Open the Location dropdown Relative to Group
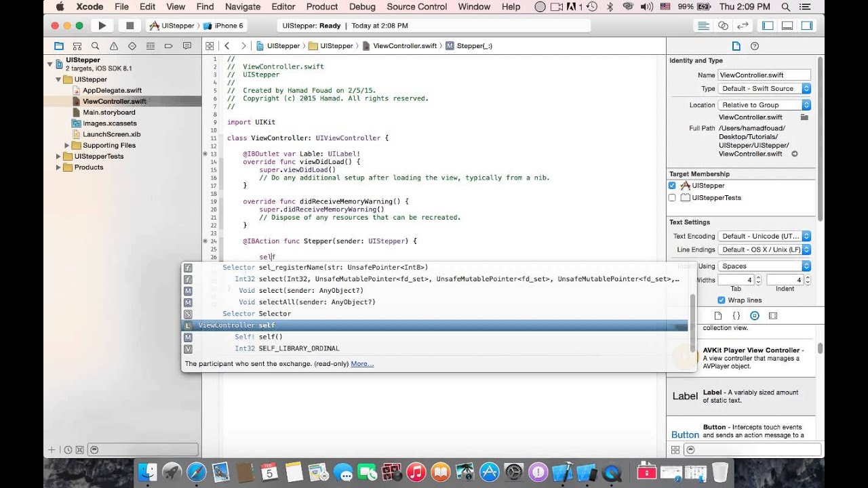This screenshot has height=488, width=868. pos(764,105)
